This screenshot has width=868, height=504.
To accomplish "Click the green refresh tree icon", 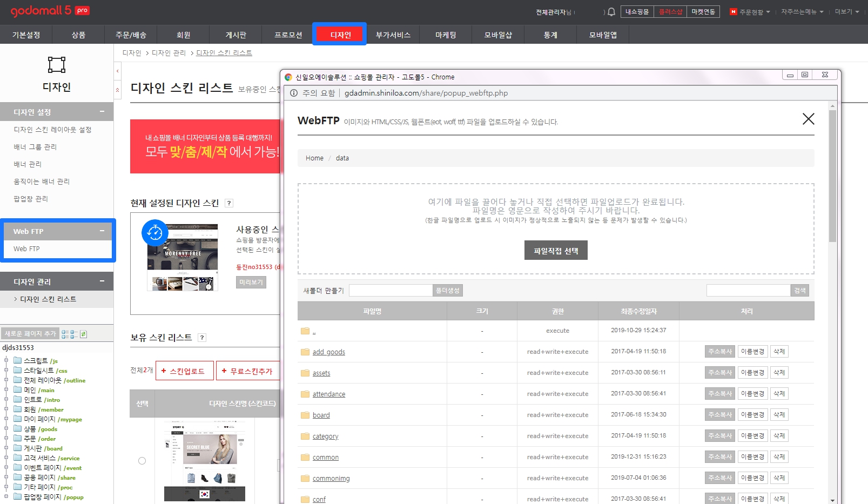I will pos(84,334).
